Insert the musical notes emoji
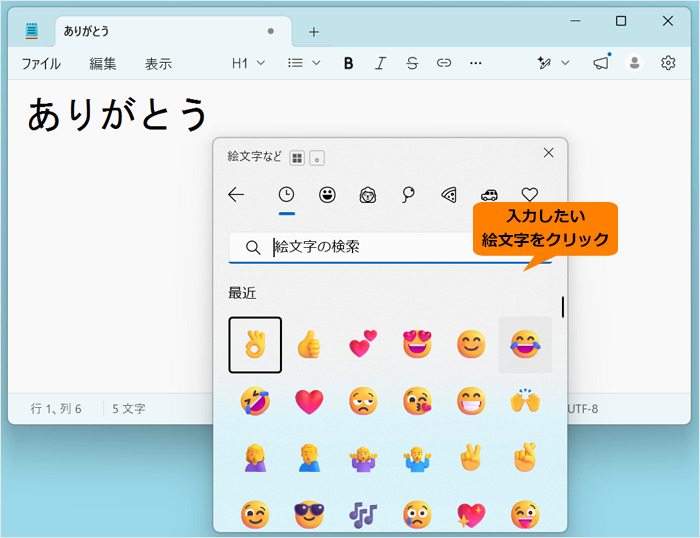Image resolution: width=700 pixels, height=538 pixels. [363, 515]
